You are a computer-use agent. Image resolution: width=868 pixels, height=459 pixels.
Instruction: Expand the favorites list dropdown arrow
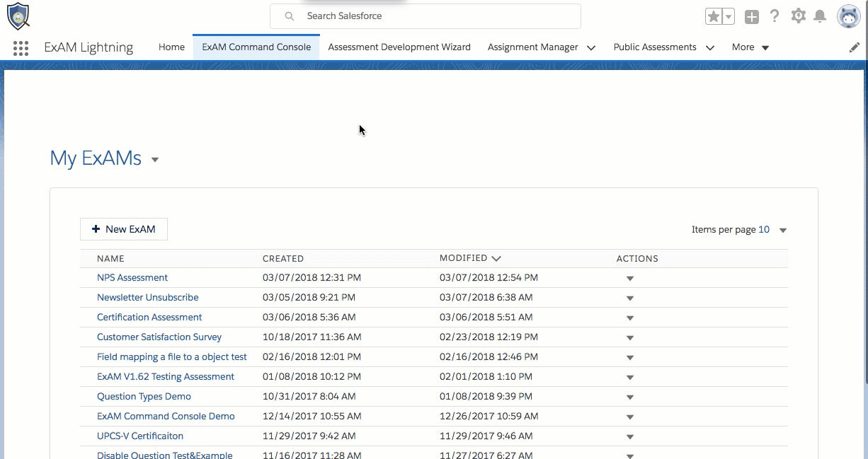729,17
